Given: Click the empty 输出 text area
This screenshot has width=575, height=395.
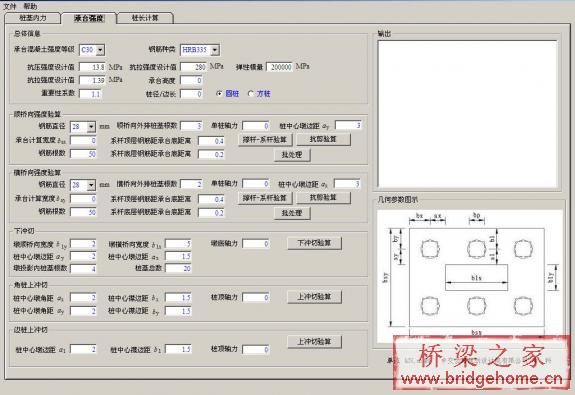Looking at the screenshot, I should pyautogui.click(x=468, y=114).
